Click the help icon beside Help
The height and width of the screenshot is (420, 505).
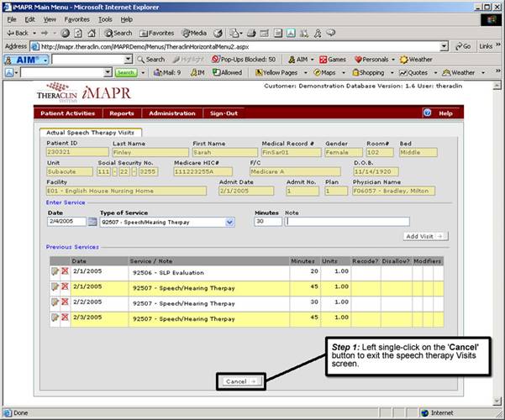(x=428, y=113)
